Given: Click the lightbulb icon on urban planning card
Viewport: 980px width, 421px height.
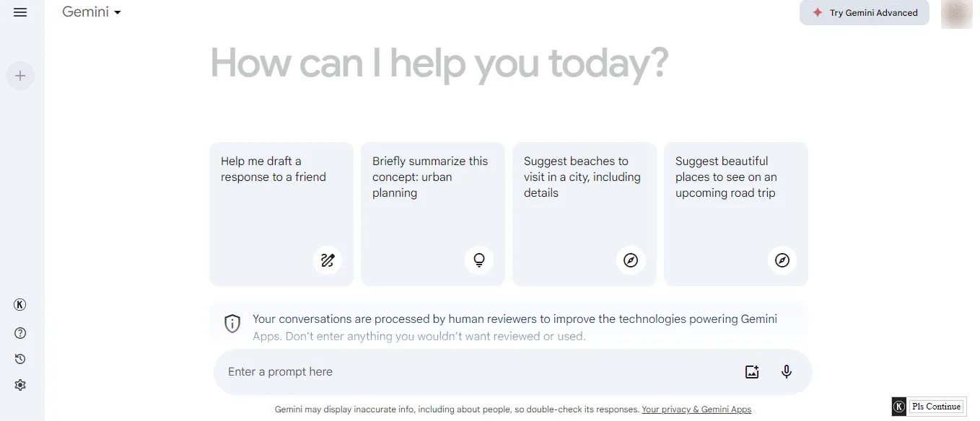Looking at the screenshot, I should click(x=479, y=260).
